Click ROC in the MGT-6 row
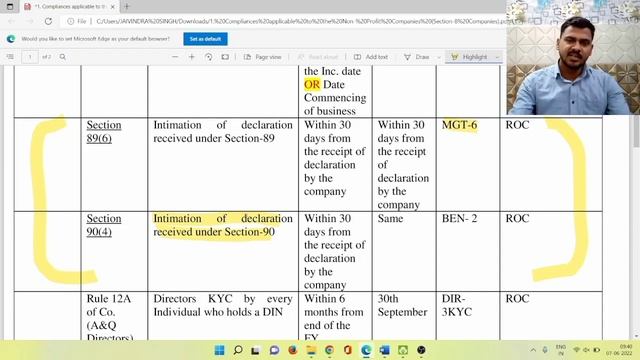Viewport: 640px width, 360px height. pyautogui.click(x=517, y=125)
